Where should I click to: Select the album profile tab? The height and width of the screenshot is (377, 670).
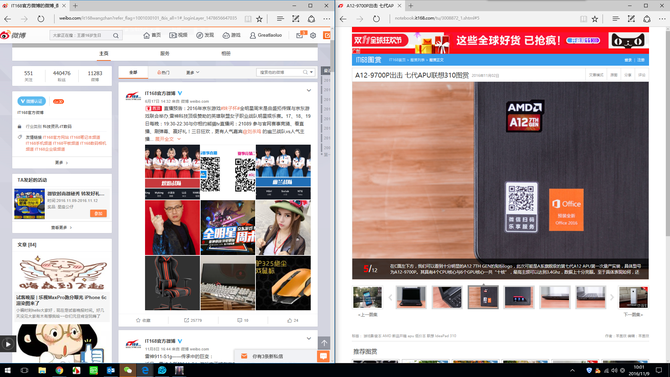point(226,54)
